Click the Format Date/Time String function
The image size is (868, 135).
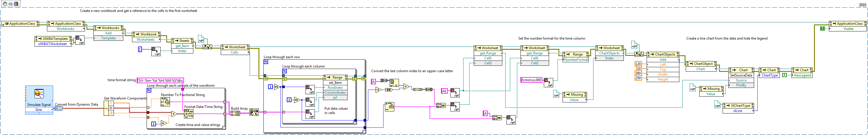coord(189,114)
